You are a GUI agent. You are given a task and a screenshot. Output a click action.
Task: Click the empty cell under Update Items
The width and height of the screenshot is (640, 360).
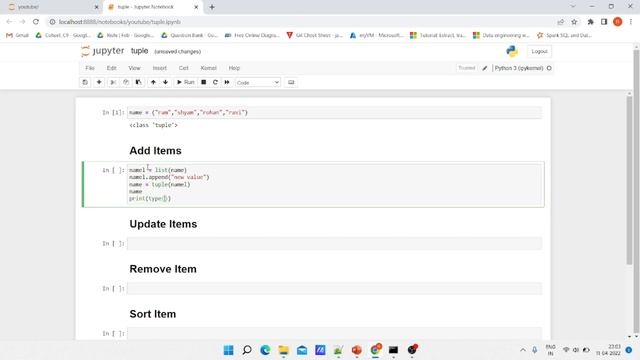click(334, 244)
